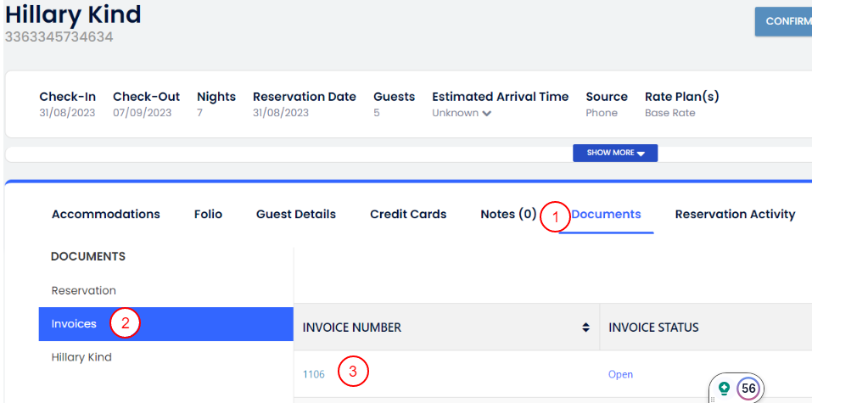Image resolution: width=868 pixels, height=403 pixels.
Task: Select the Credit Cards tab
Action: click(x=408, y=215)
